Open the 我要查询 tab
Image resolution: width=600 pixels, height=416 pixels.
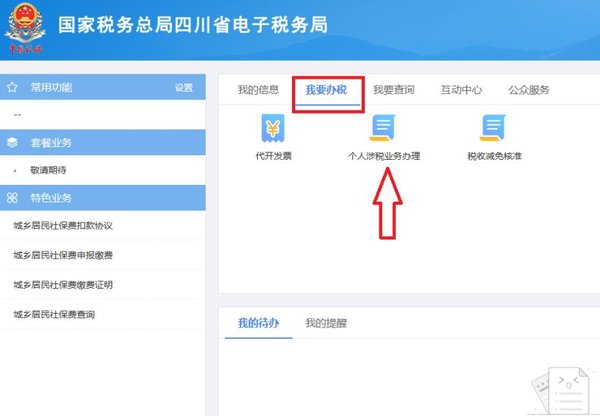click(x=393, y=90)
